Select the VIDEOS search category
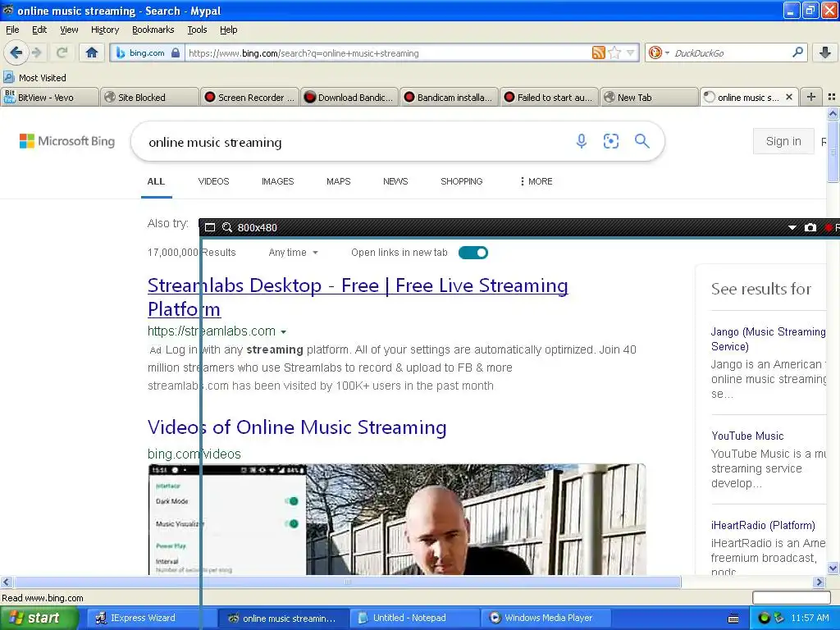 tap(213, 181)
